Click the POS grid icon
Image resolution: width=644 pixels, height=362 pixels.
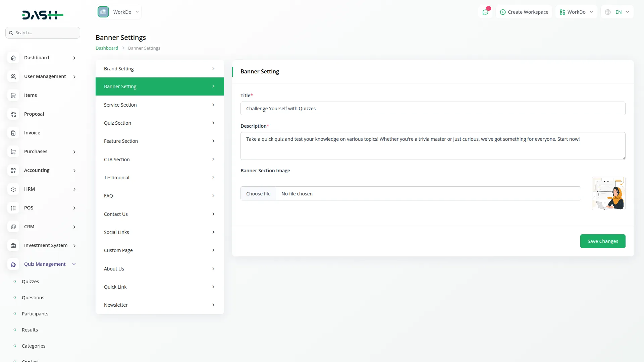(13, 208)
